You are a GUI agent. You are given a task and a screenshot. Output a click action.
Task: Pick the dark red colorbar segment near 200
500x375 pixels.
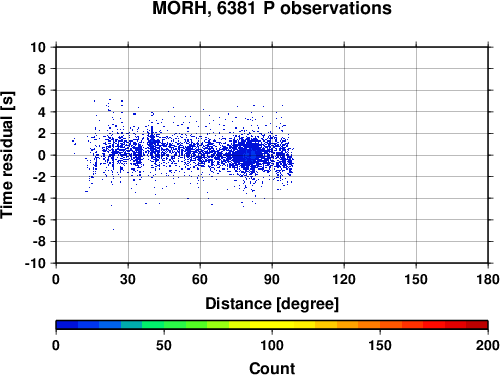click(x=477, y=325)
